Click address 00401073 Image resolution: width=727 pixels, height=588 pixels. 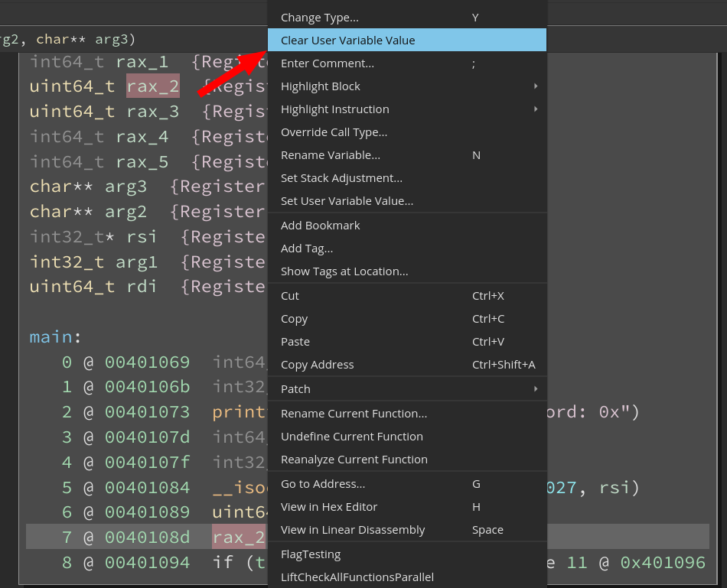[x=148, y=412]
